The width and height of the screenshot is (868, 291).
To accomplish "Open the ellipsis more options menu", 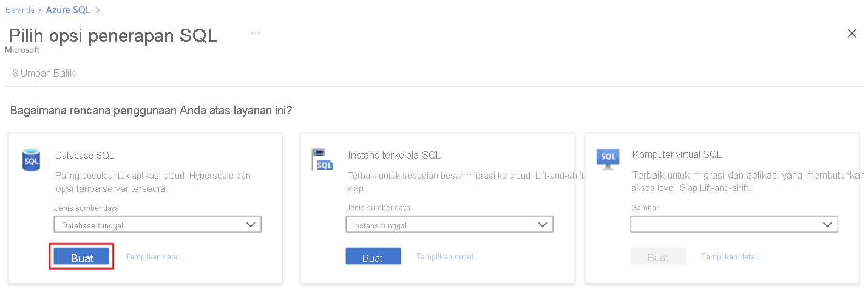I will coord(256,33).
